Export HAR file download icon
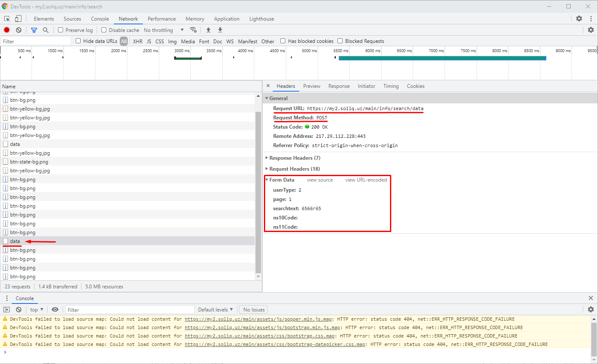 click(x=220, y=30)
